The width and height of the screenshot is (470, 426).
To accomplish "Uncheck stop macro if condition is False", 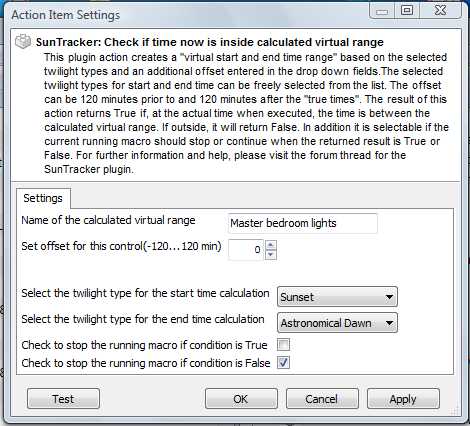I will (x=283, y=363).
